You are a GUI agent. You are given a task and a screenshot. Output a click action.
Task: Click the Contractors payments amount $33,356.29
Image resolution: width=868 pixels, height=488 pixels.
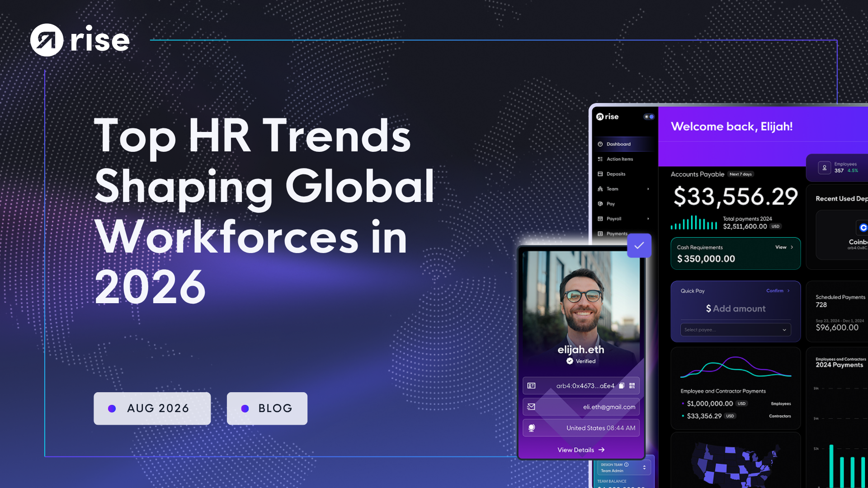[x=704, y=416]
